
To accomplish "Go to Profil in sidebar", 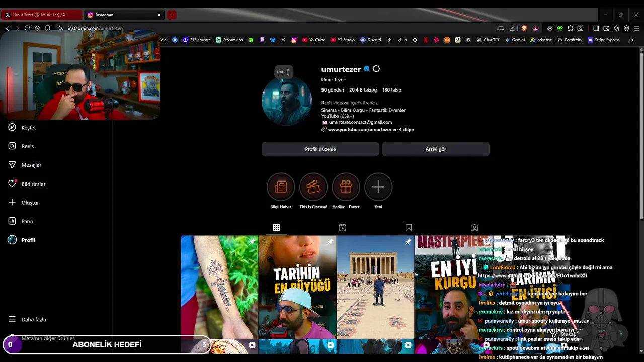I will pyautogui.click(x=22, y=240).
